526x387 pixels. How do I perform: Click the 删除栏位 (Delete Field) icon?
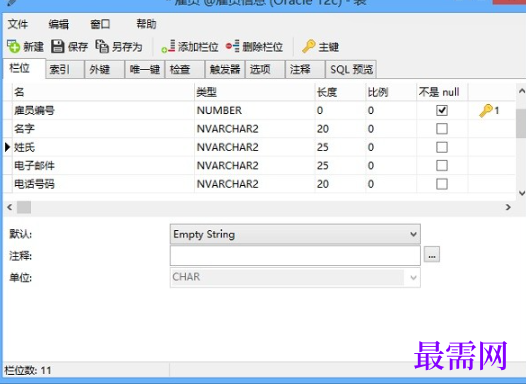(232, 46)
